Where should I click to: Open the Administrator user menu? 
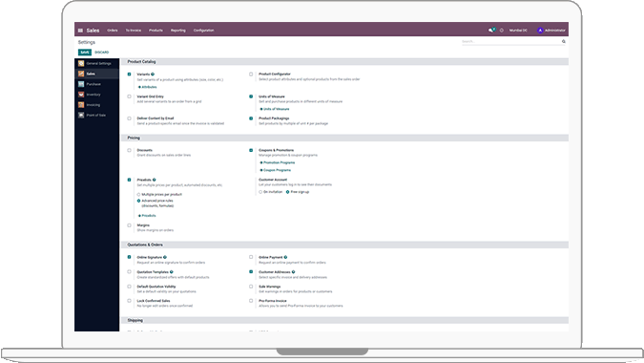pyautogui.click(x=551, y=31)
